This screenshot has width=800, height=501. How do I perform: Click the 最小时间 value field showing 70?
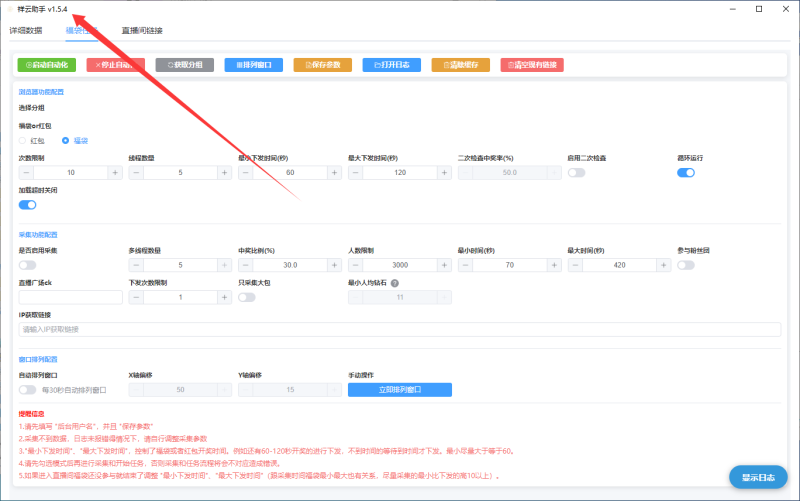[x=510, y=265]
